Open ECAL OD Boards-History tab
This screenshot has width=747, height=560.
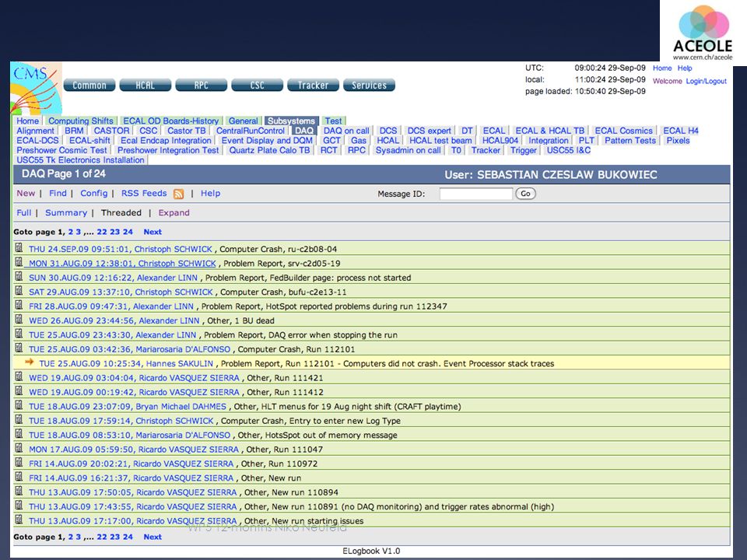[170, 121]
